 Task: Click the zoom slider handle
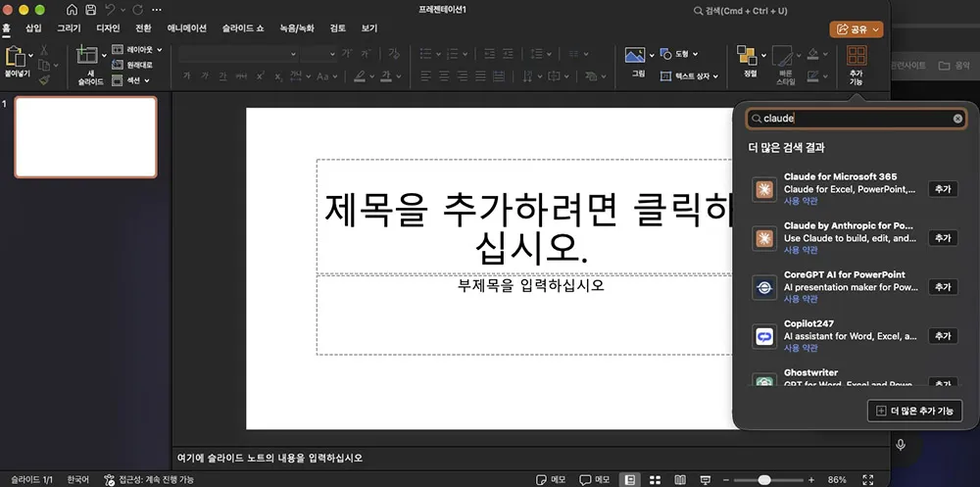point(764,479)
